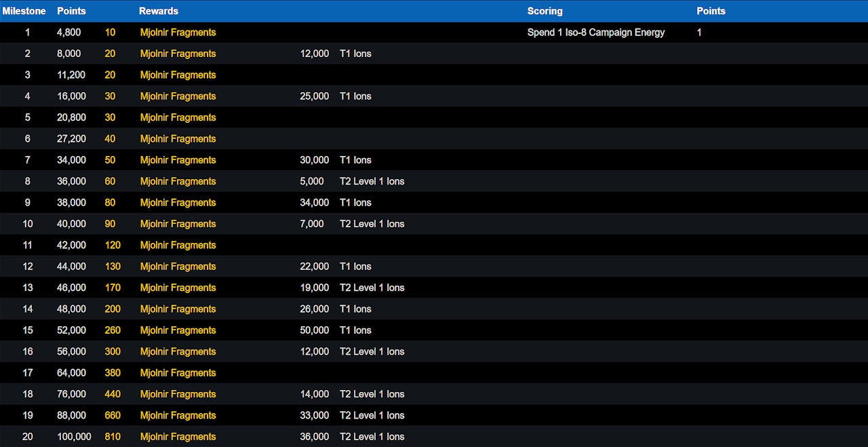Click the 26,000 T1 Ions quantity
Viewport: 868px width, 447px height.
[315, 309]
